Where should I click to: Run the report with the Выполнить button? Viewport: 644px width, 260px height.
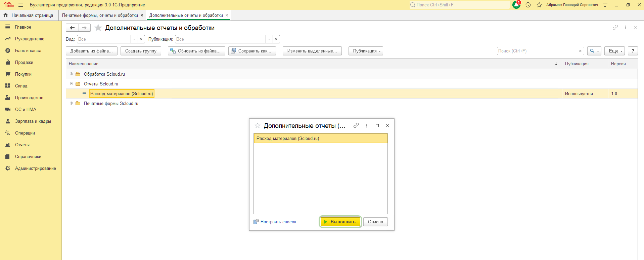(340, 222)
